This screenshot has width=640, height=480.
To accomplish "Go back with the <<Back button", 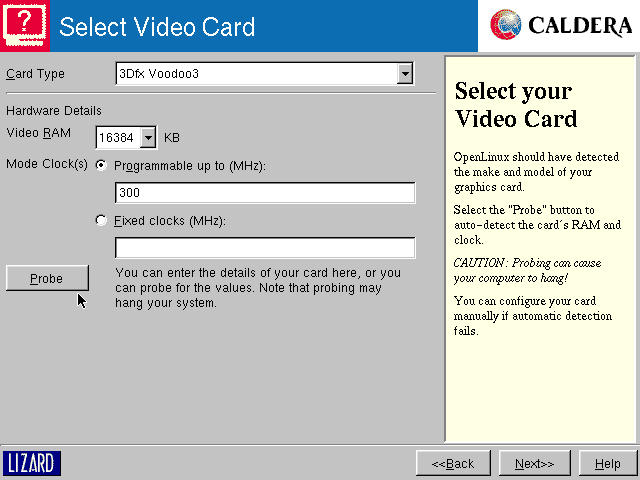I will click(x=452, y=463).
